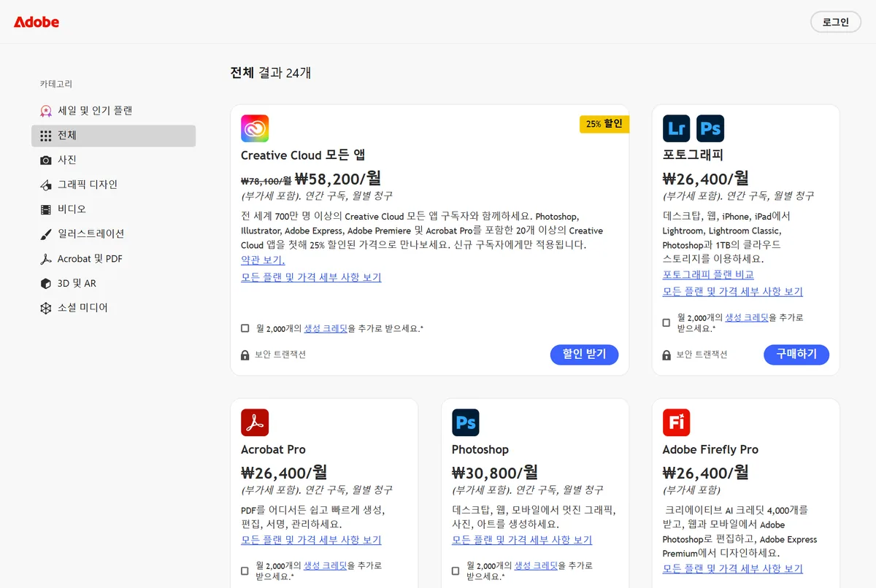This screenshot has height=588, width=876.
Task: Click the social media icon in sidebar
Action: 46,309
